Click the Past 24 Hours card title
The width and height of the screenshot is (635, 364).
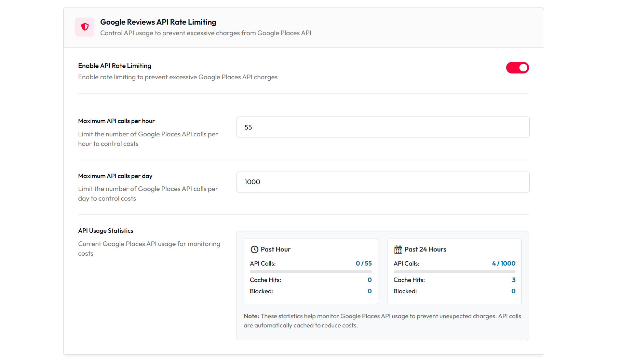click(x=425, y=250)
